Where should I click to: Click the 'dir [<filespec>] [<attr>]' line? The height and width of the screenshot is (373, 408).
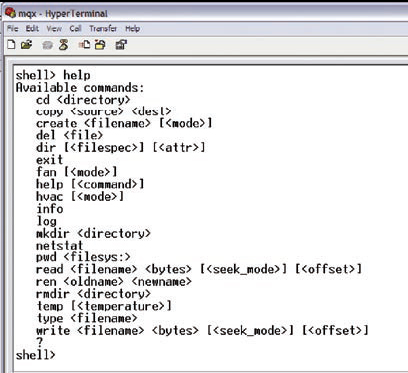click(121, 147)
